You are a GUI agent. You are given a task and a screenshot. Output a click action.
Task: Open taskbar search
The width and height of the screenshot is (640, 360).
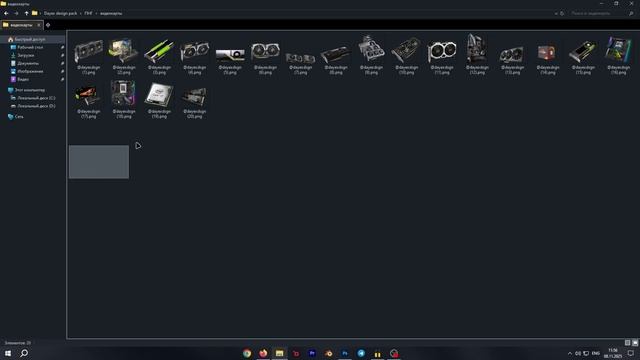coord(24,353)
